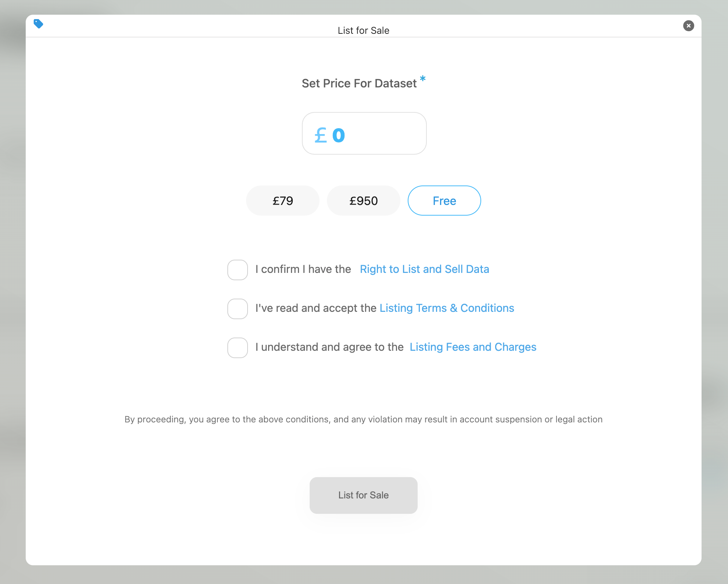Select the £79 preset price
Viewport: 728px width, 584px height.
tap(282, 201)
